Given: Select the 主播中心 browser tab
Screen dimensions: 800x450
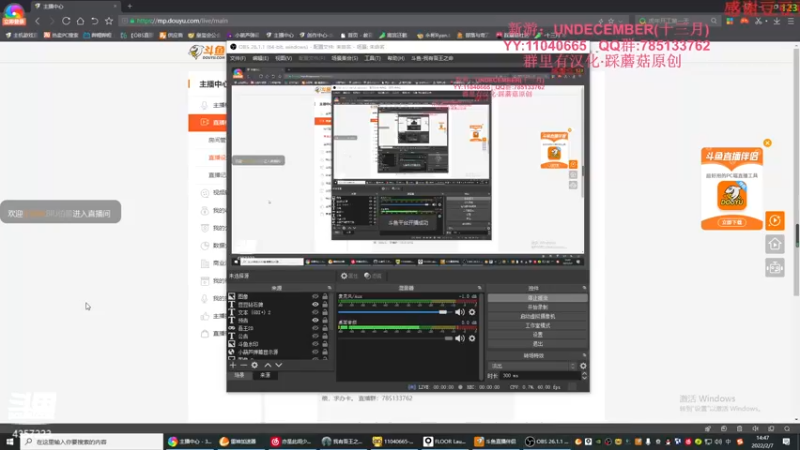Looking at the screenshot, I should [x=76, y=6].
